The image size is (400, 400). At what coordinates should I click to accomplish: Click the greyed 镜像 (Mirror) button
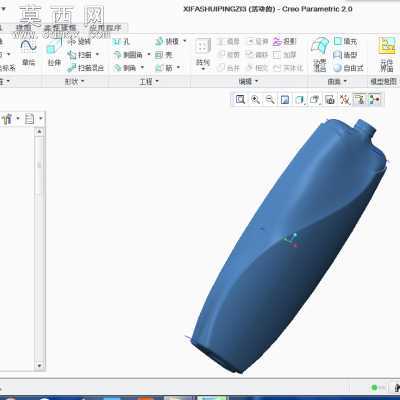(229, 41)
